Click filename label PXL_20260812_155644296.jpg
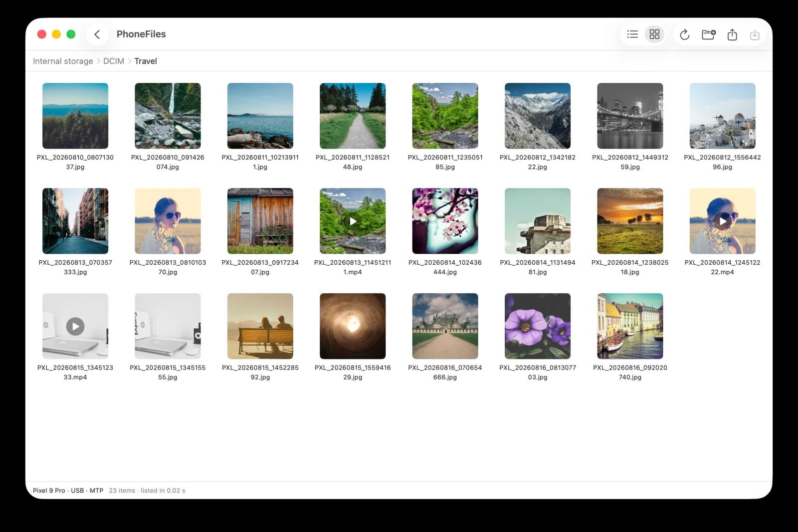The height and width of the screenshot is (532, 798). coord(723,162)
